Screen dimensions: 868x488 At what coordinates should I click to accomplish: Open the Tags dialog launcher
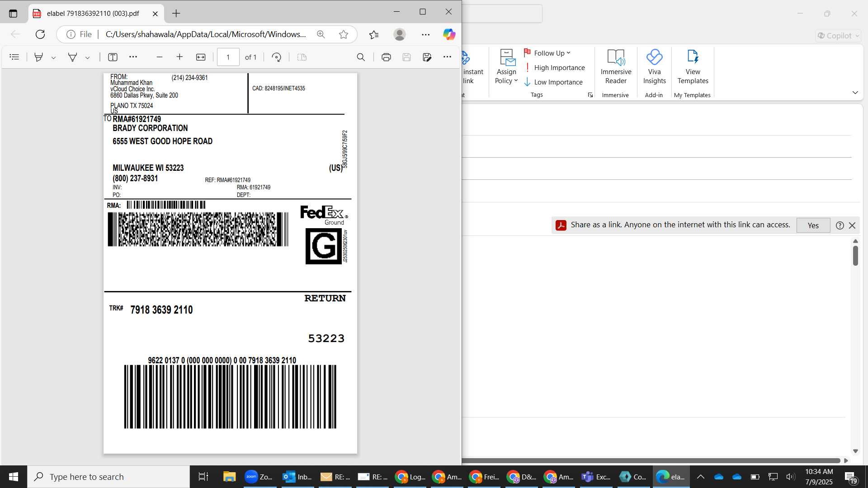pyautogui.click(x=590, y=95)
